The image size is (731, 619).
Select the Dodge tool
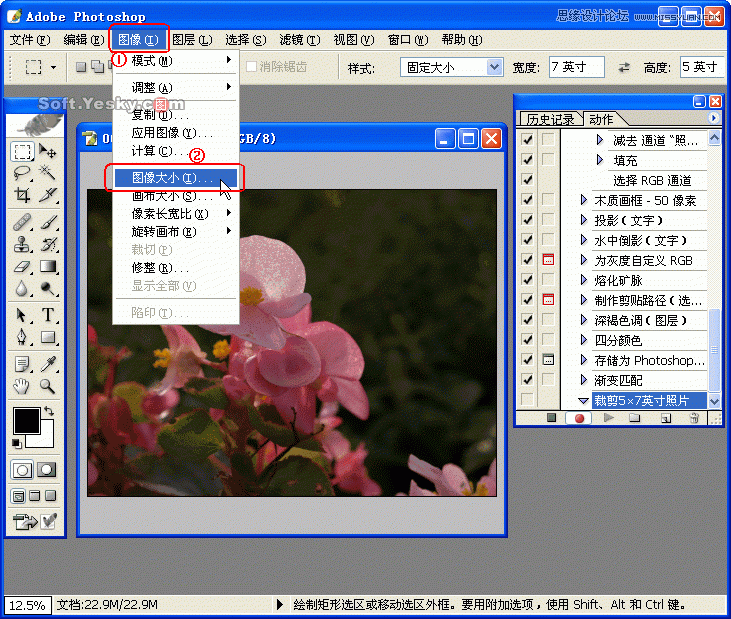click(48, 289)
